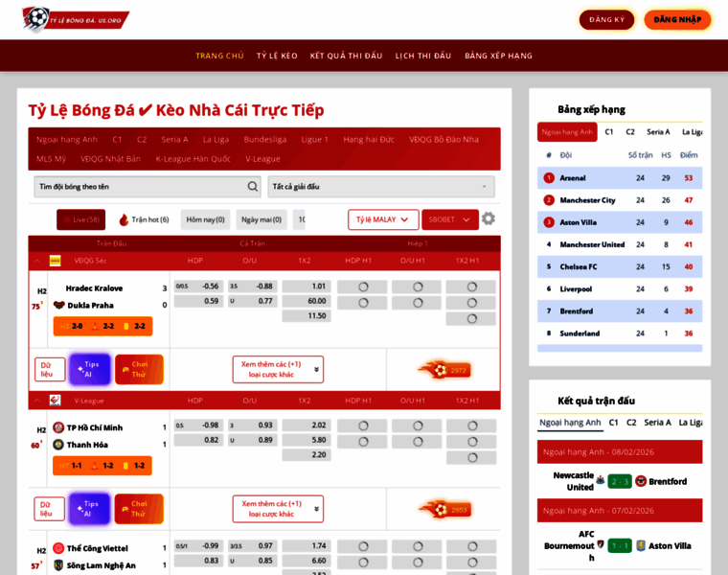Select Ngoại hạng Anh tab in Bảng xếp hạng

click(567, 132)
